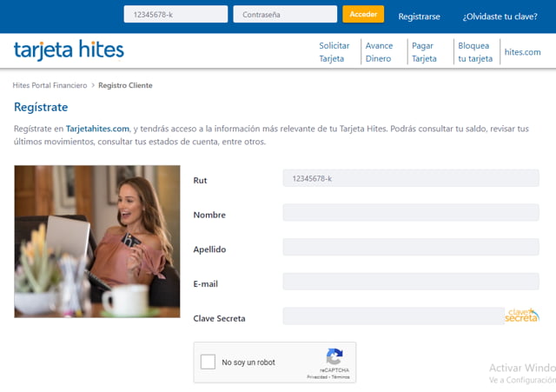Focus the Contraseña password field
Screen dimensions: 556x392
(285, 14)
